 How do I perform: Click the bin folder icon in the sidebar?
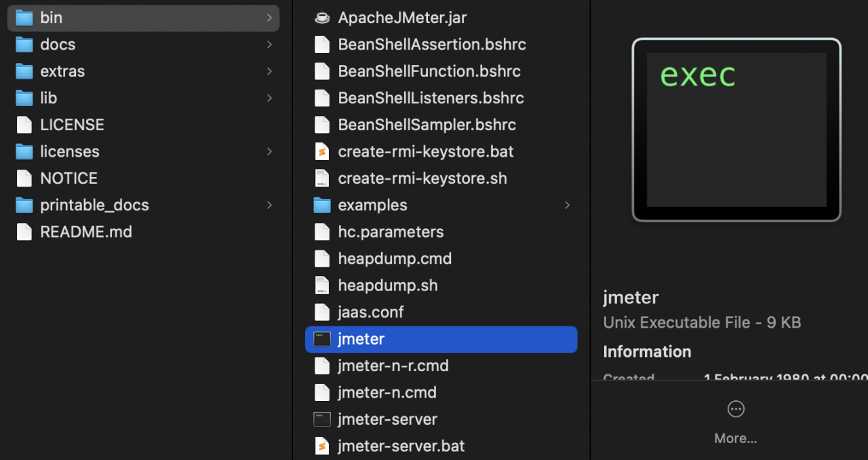[24, 18]
